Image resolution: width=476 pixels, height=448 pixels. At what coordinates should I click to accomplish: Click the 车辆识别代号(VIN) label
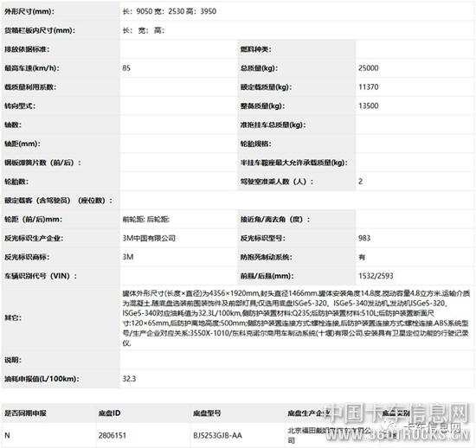click(41, 276)
